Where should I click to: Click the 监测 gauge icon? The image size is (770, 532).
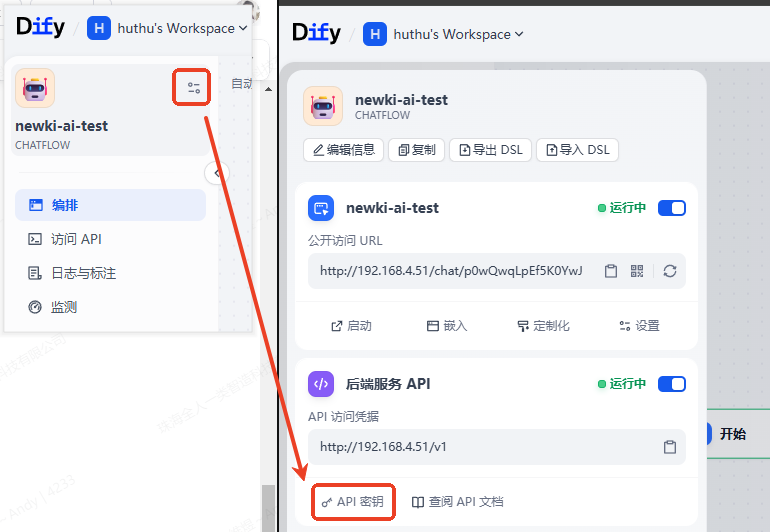(34, 307)
